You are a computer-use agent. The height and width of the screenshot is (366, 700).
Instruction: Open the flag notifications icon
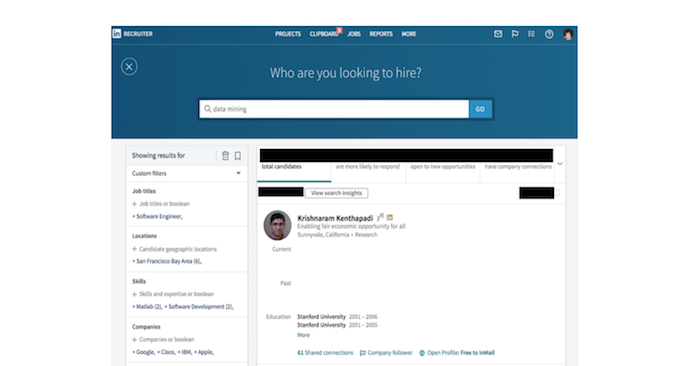515,34
